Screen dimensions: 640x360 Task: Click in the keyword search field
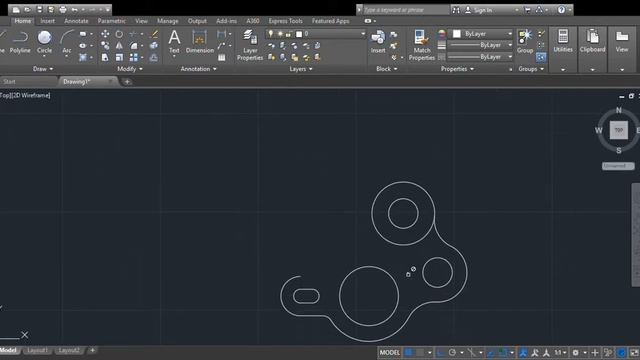pos(405,10)
